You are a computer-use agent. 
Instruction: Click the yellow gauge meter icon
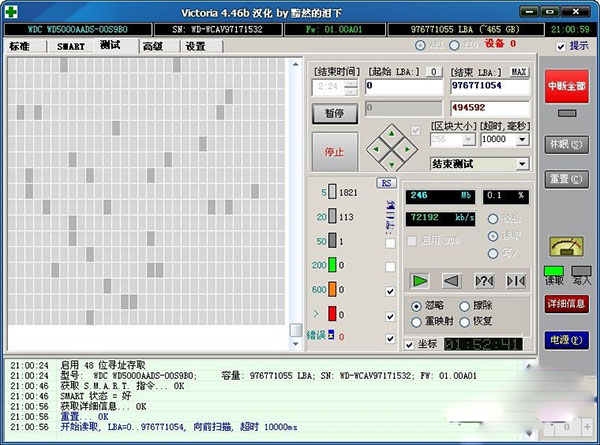(564, 246)
